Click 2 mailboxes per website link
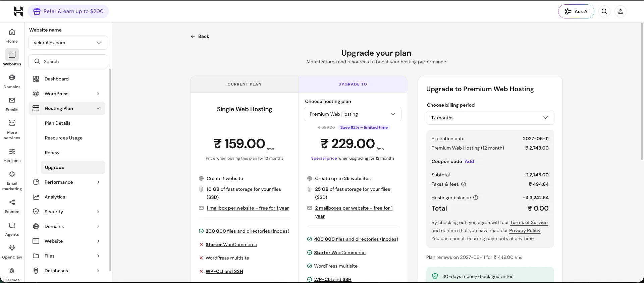 point(354,212)
